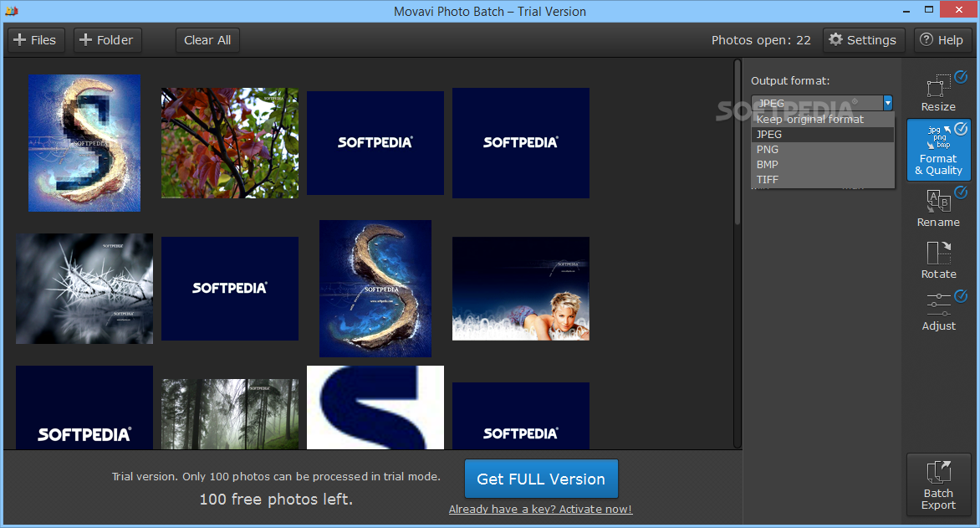Open Settings

coord(863,40)
